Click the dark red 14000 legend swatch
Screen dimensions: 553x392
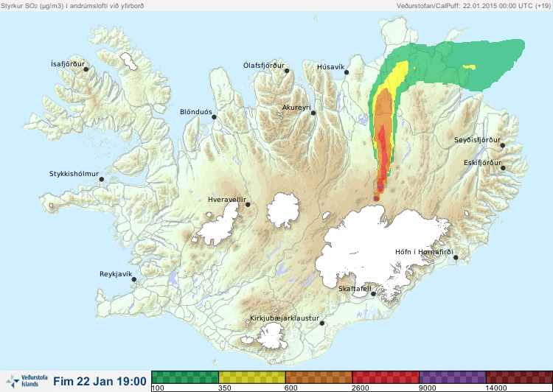pyautogui.click(x=519, y=377)
